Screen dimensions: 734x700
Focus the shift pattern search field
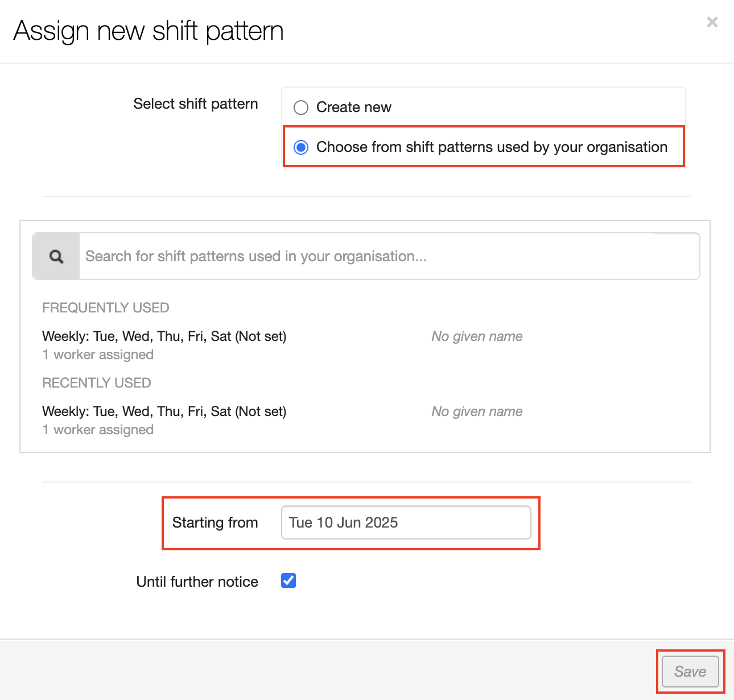(x=389, y=257)
